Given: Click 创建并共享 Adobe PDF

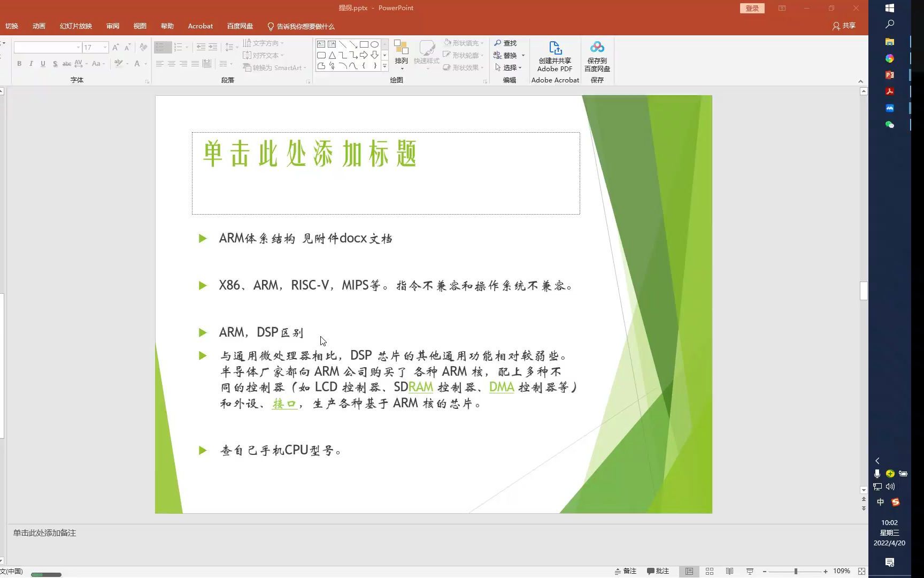Looking at the screenshot, I should [x=554, y=56].
